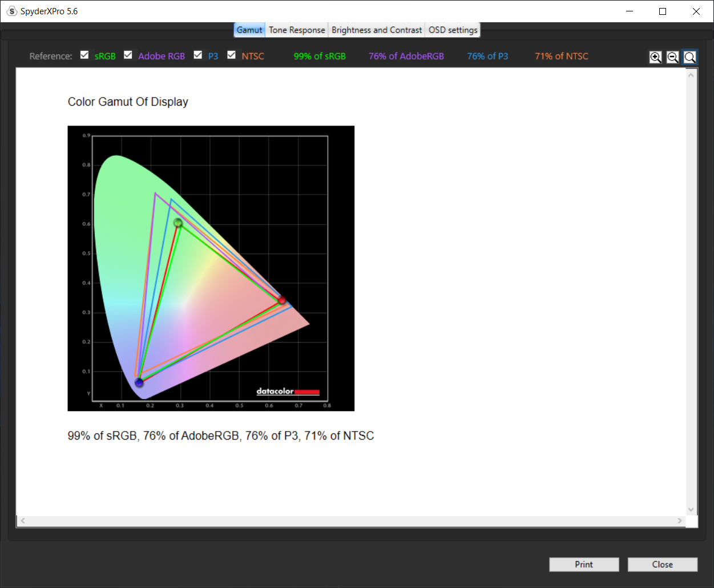
Task: Click the 'Color Gamut Of Display' heading
Action: click(x=128, y=102)
